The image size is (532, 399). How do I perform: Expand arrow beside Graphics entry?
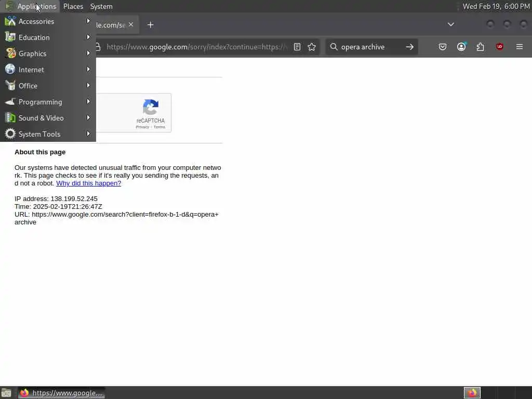click(88, 54)
